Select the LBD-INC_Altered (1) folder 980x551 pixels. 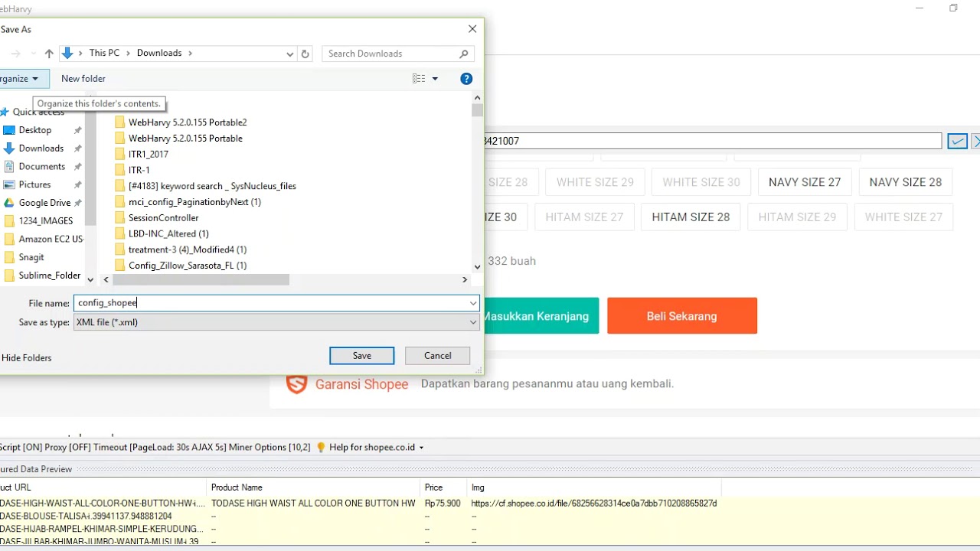click(168, 233)
